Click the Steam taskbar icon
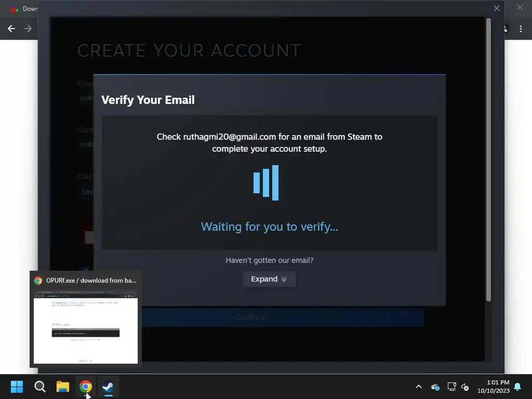This screenshot has height=399, width=532. tap(108, 387)
